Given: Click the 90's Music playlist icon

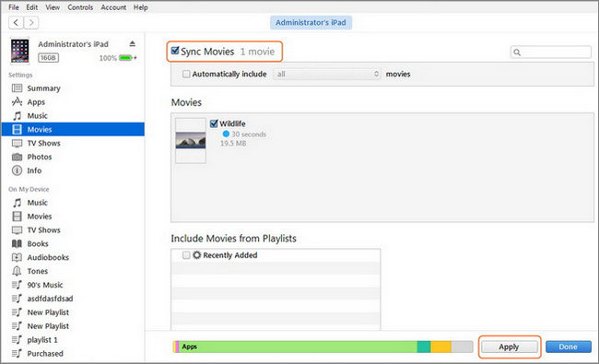Looking at the screenshot, I should tap(17, 285).
